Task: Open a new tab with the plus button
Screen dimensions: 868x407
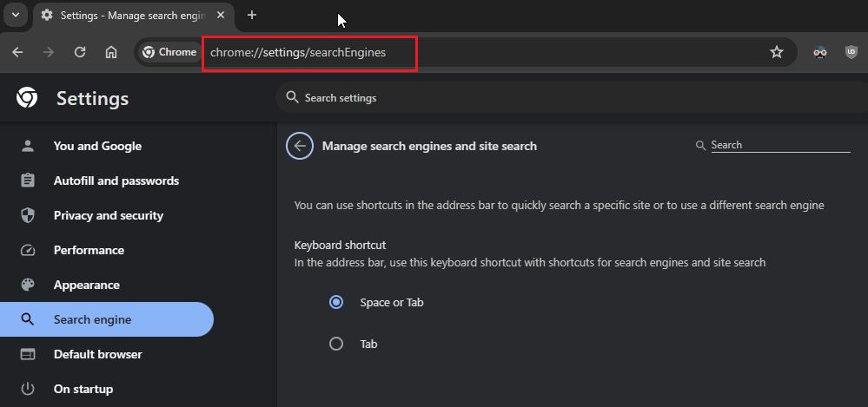Action: pos(252,15)
